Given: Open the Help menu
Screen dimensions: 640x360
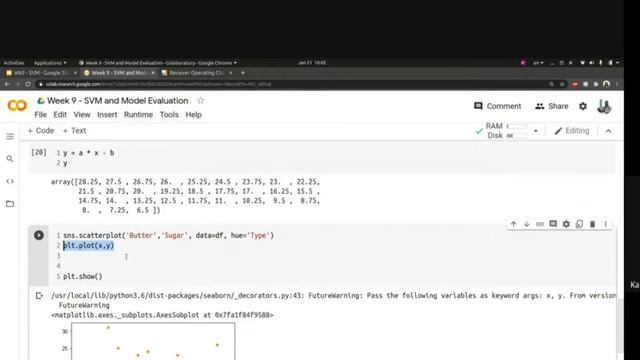Looking at the screenshot, I should (x=193, y=115).
